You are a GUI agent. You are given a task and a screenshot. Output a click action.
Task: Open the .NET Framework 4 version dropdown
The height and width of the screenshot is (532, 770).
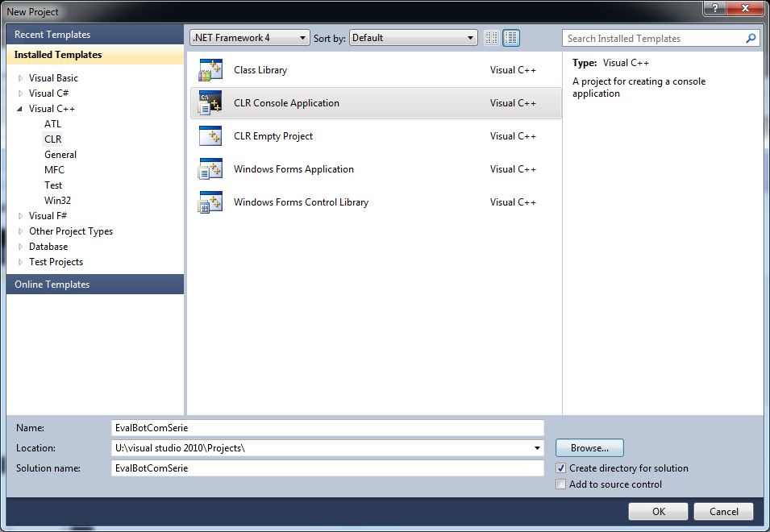point(250,38)
